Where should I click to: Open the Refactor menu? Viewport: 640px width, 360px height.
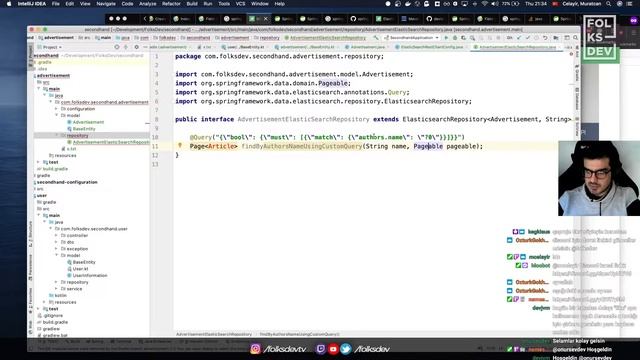pos(171,4)
